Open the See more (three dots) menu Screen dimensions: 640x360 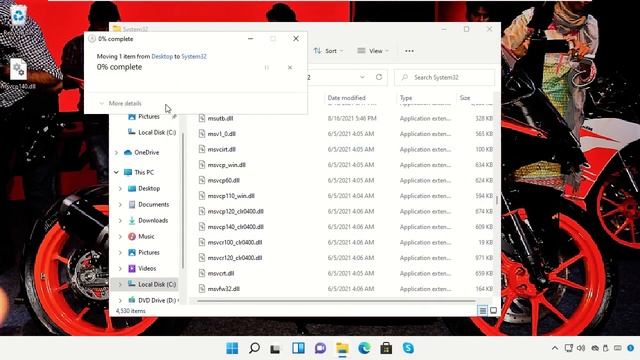409,51
